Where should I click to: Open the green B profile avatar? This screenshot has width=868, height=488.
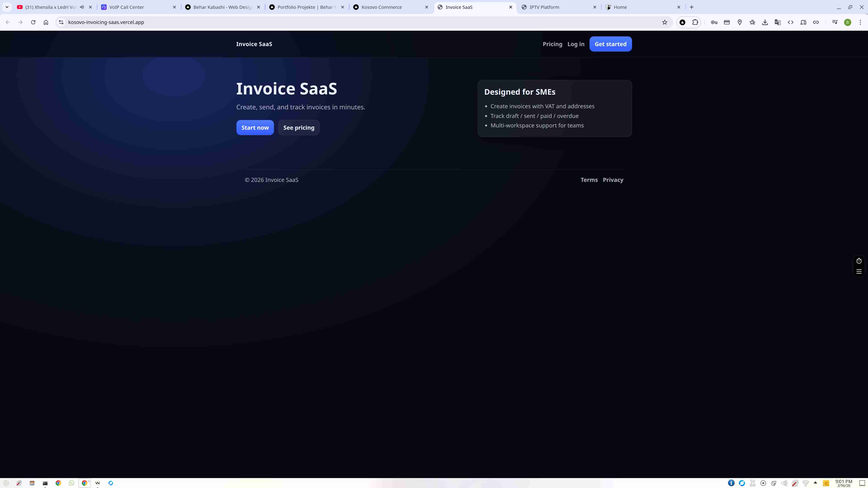(x=848, y=22)
